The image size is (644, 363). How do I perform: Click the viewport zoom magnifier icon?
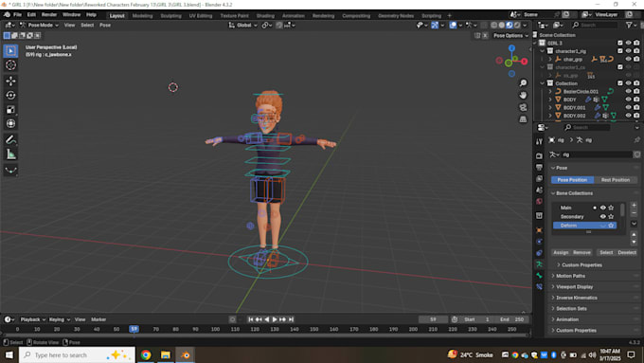click(523, 83)
